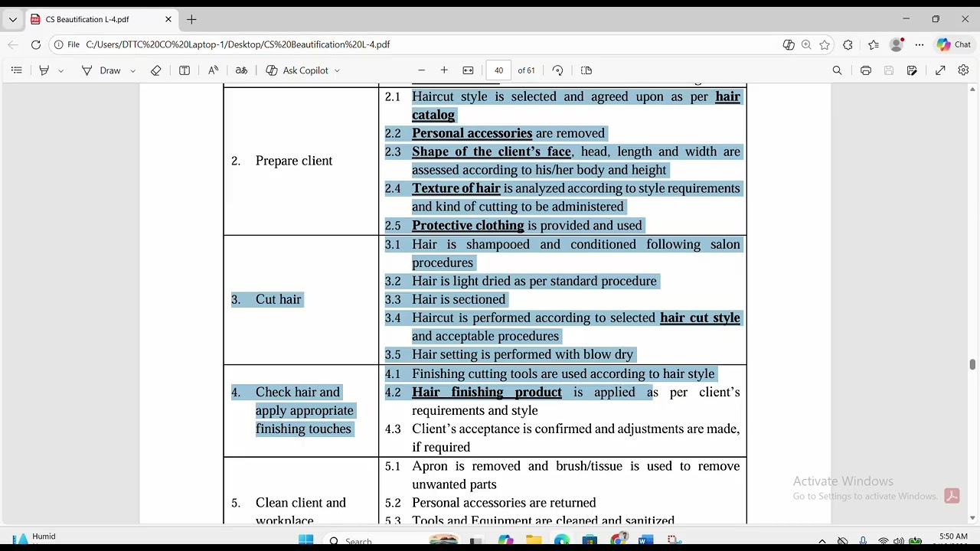The image size is (980, 551).
Task: Open the tab actions menu dropdown
Action: point(12,19)
